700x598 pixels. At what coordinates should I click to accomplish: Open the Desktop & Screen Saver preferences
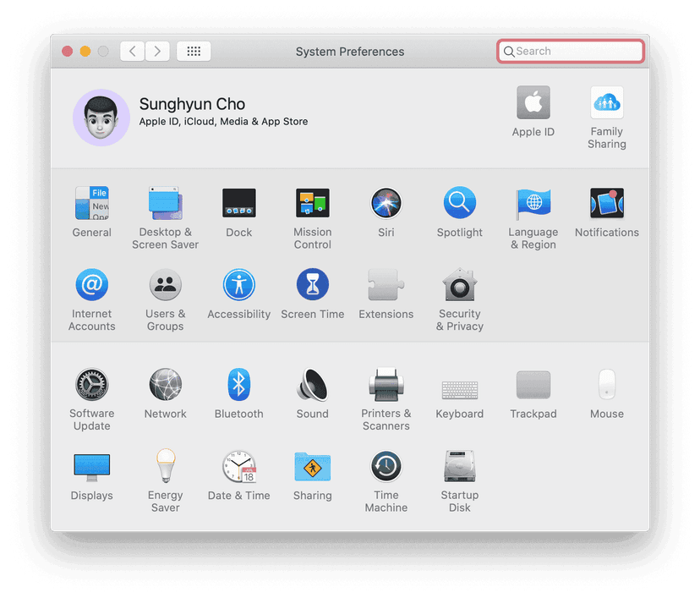tap(165, 203)
